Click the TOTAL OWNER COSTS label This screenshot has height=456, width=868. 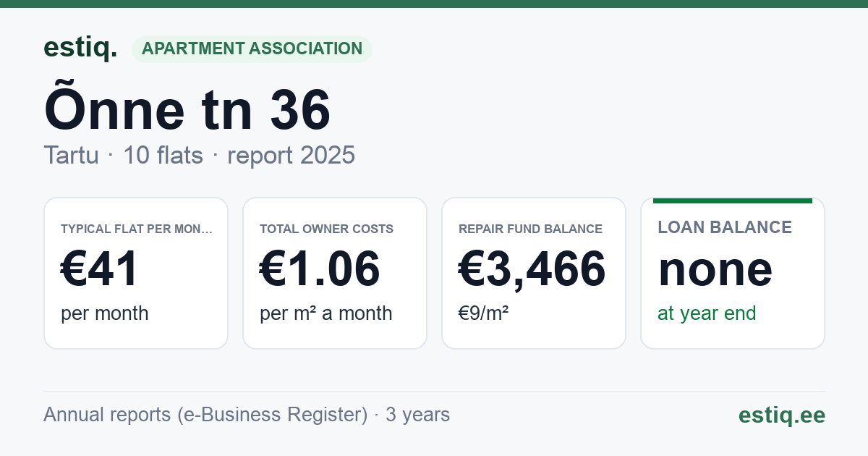(326, 229)
